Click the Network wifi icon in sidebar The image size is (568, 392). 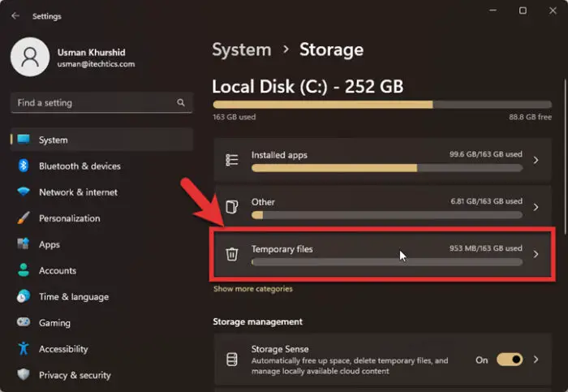[x=24, y=192]
